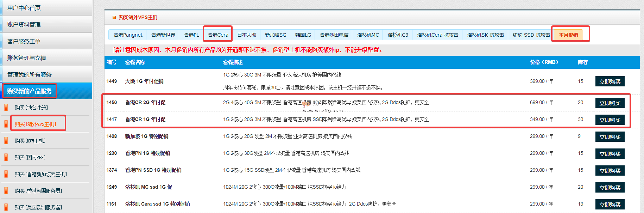Open the 日本大阪 tab
This screenshot has width=644, height=213.
(247, 35)
